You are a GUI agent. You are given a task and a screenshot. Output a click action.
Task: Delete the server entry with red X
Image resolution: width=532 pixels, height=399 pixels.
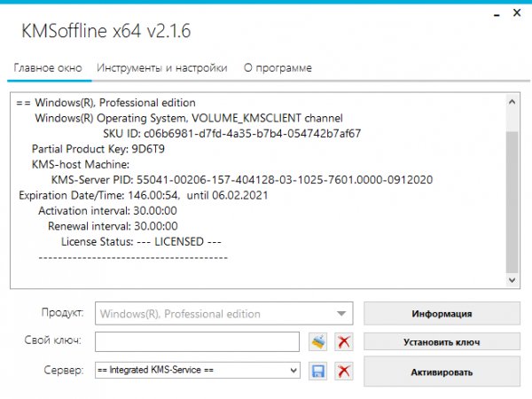[344, 371]
